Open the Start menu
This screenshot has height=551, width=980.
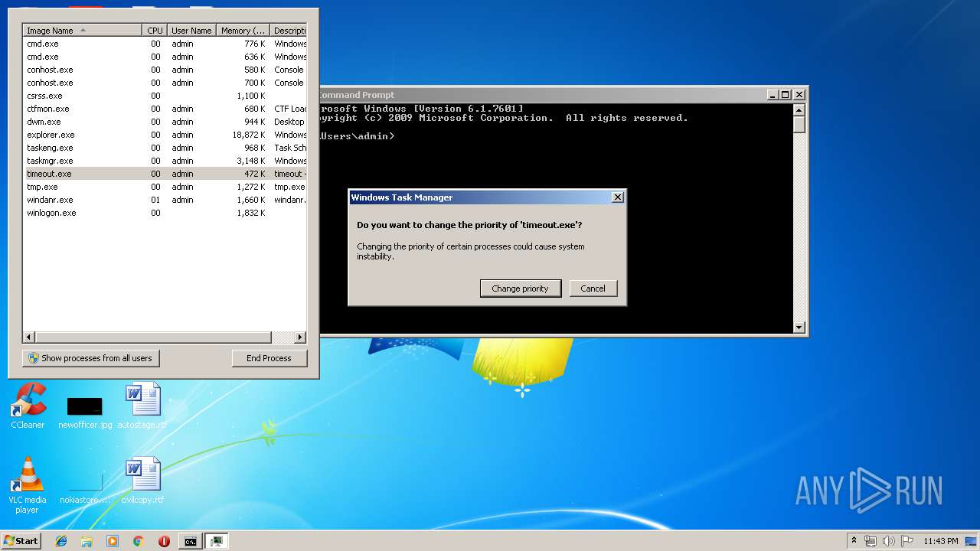click(21, 540)
